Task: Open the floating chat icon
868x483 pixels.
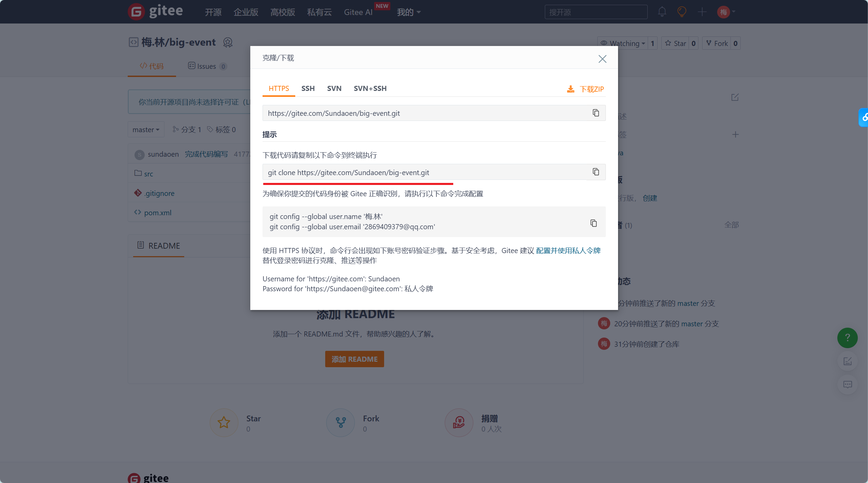Action: (847, 385)
